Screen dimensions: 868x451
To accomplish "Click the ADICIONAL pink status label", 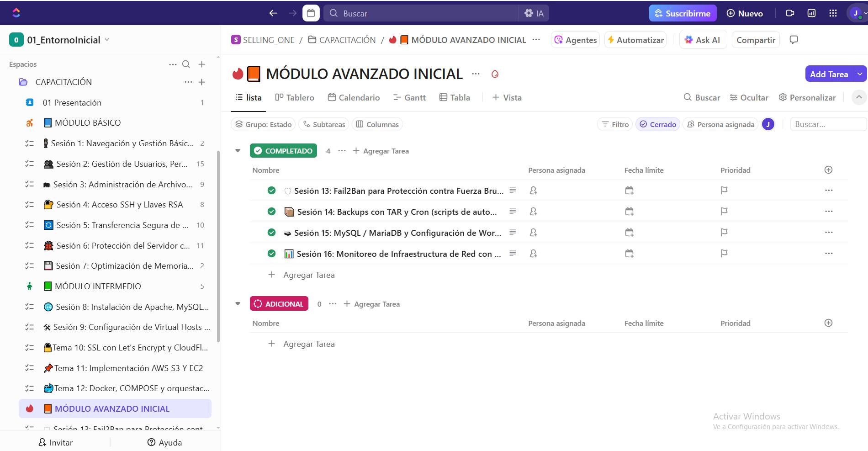I will click(279, 304).
